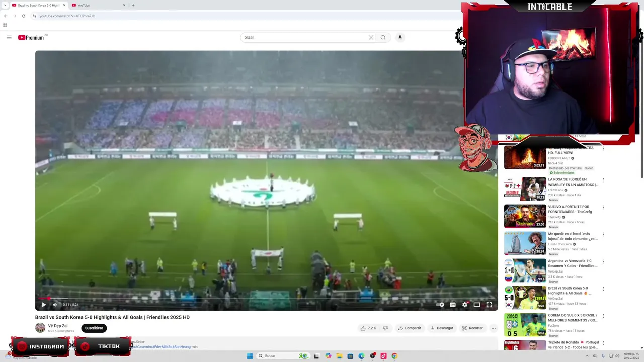
Task: Seek using the video progress bar
Action: [x=266, y=298]
